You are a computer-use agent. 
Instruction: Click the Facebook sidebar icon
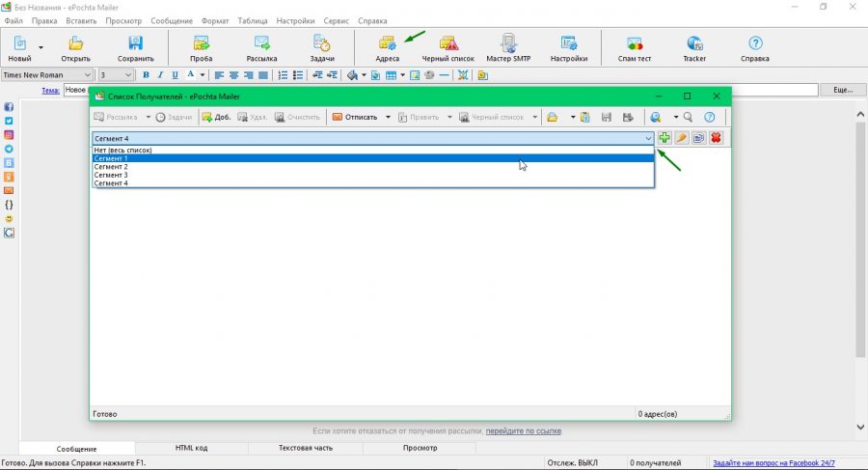tap(9, 107)
